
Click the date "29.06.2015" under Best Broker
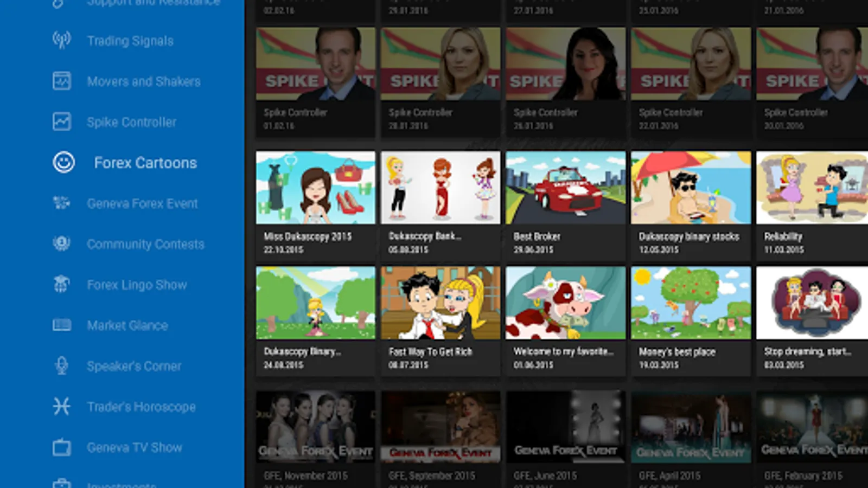(533, 250)
